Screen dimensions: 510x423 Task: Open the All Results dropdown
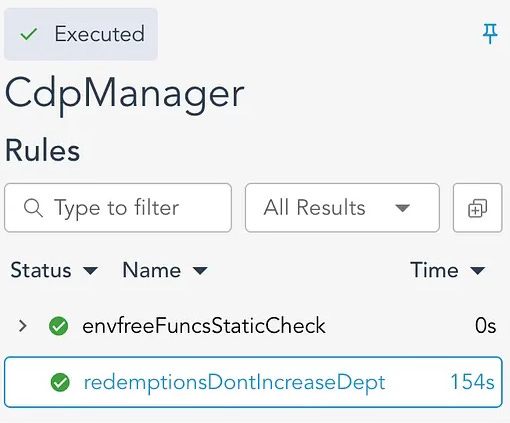point(342,208)
